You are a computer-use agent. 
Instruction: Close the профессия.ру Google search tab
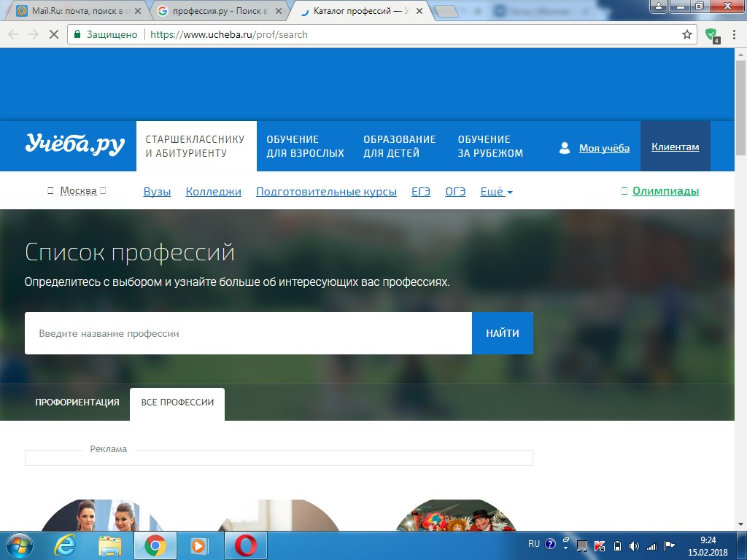tap(279, 11)
